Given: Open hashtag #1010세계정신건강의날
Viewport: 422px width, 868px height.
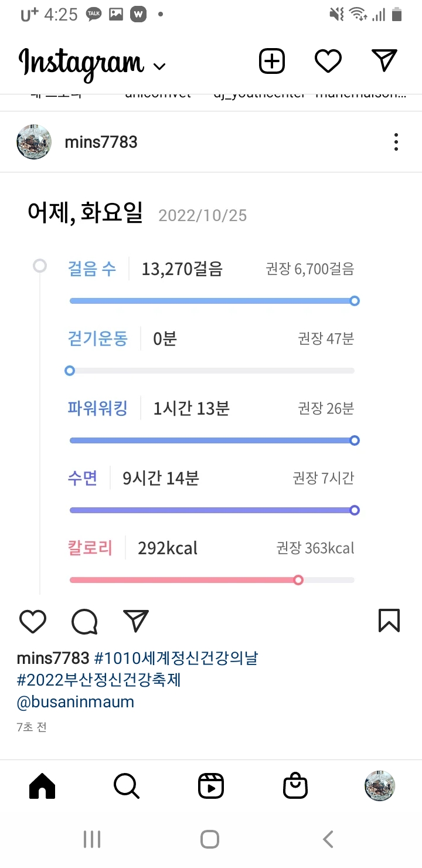Looking at the screenshot, I should (x=176, y=658).
